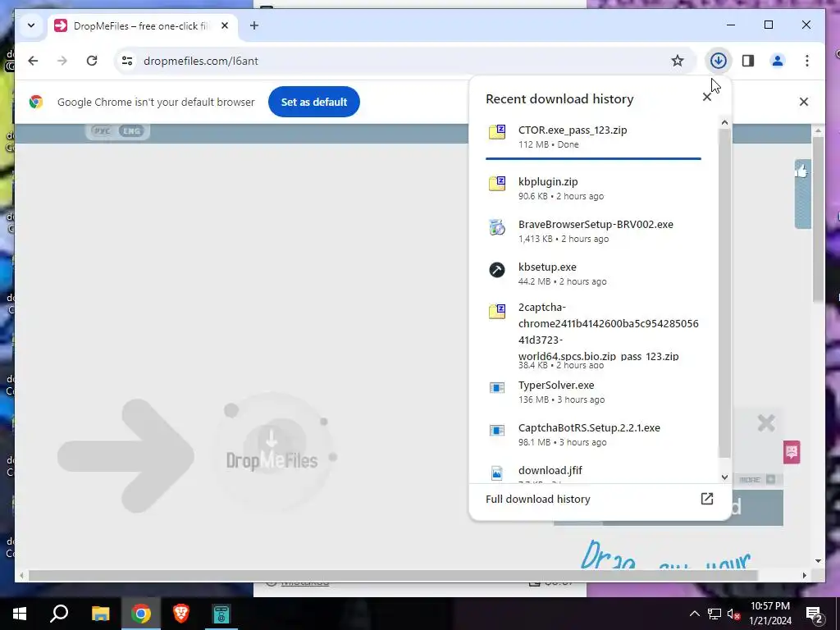
Task: Select the DropMeFiles tab
Action: pos(143,25)
